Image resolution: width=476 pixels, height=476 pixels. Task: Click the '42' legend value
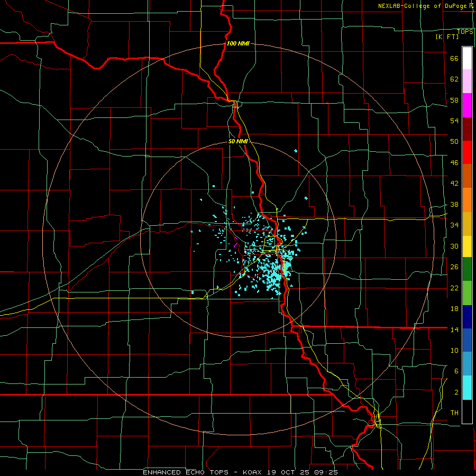pos(454,184)
